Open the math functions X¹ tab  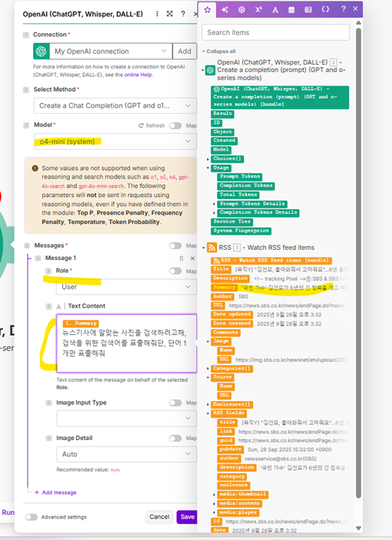coord(258,10)
